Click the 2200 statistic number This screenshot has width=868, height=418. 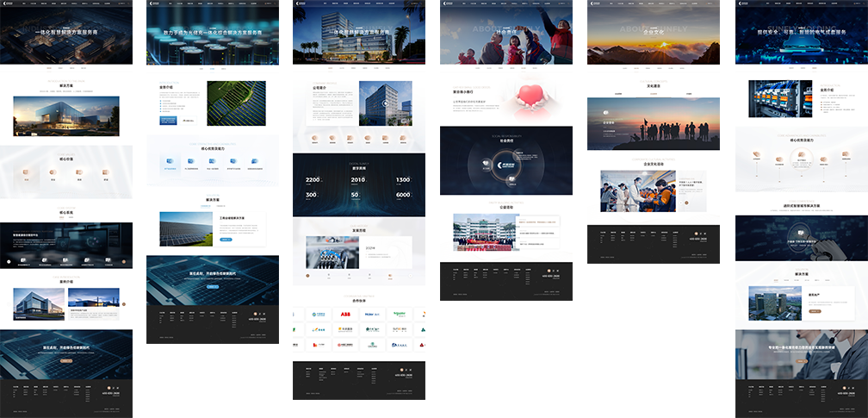[x=313, y=180]
